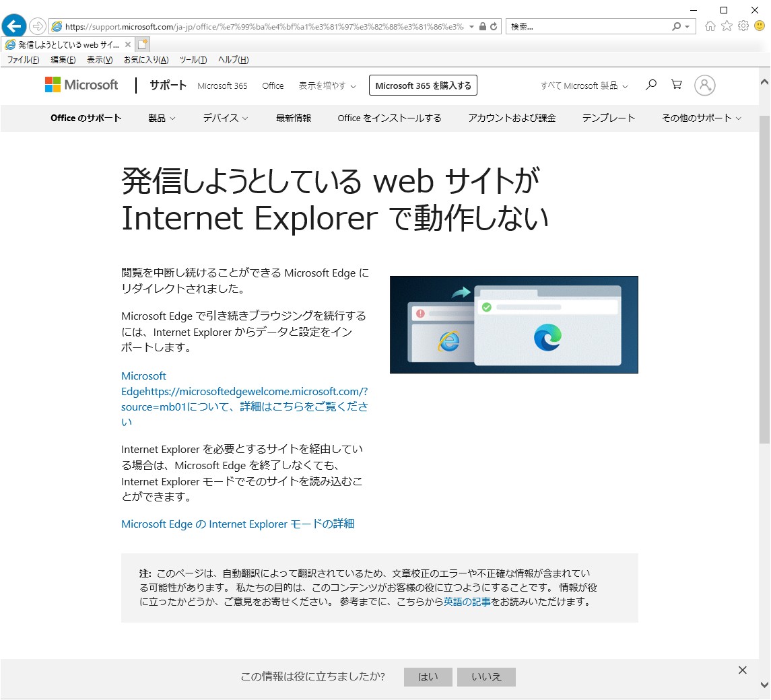The width and height of the screenshot is (771, 700).
Task: Click the security lock icon in address bar
Action: pos(482,26)
